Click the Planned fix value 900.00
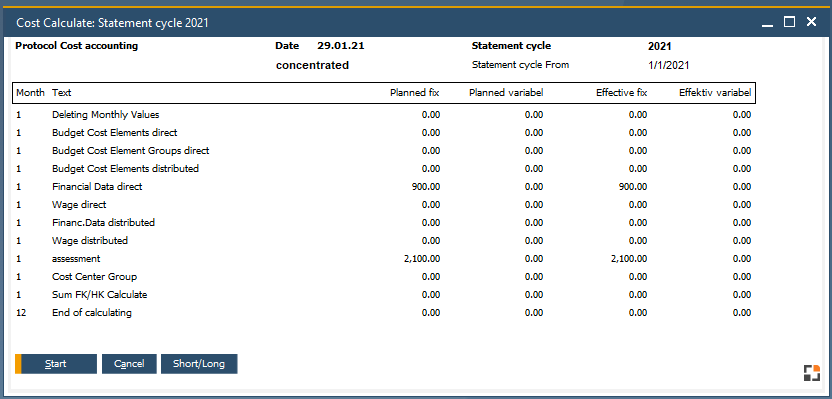832x399 pixels. (426, 187)
